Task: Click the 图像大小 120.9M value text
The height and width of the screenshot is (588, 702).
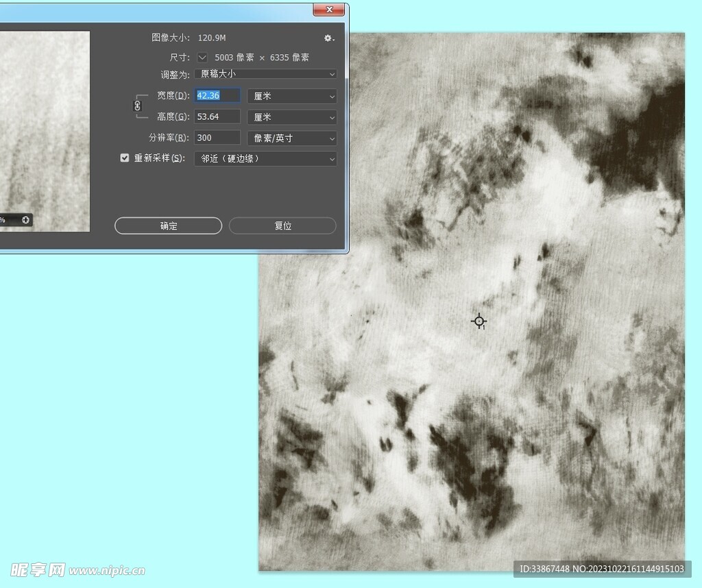Action: [212, 38]
